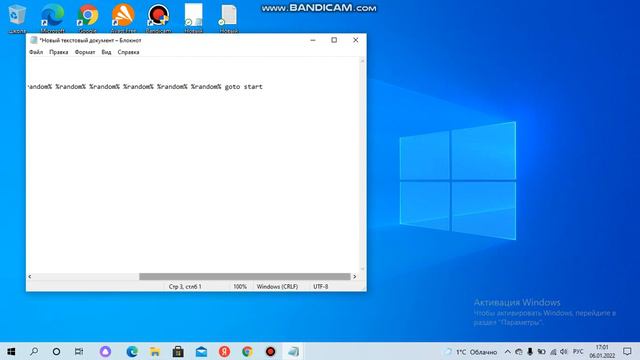
Task: Open the Windows Start menu
Action: pos(11,351)
